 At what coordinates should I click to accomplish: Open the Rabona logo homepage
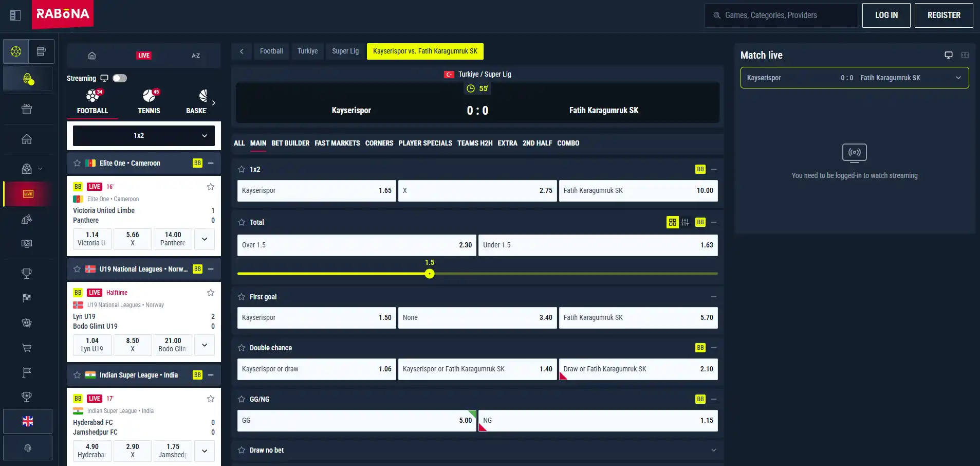[x=63, y=14]
